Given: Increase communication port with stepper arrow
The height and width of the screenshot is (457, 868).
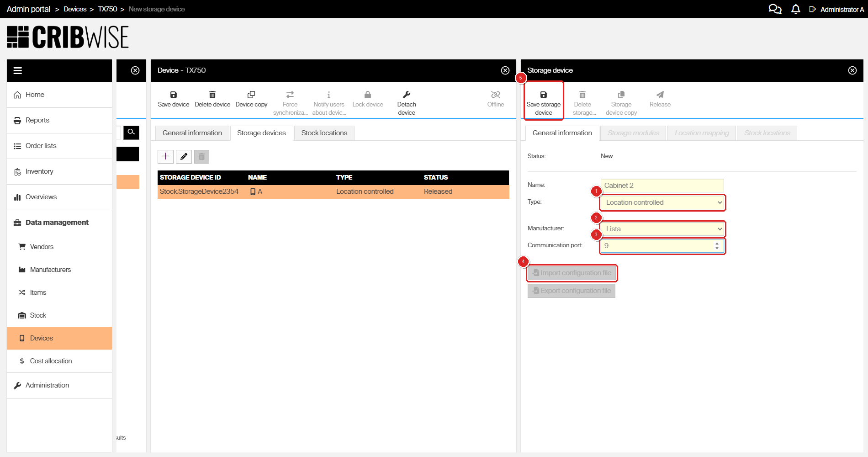Looking at the screenshot, I should click(x=717, y=243).
